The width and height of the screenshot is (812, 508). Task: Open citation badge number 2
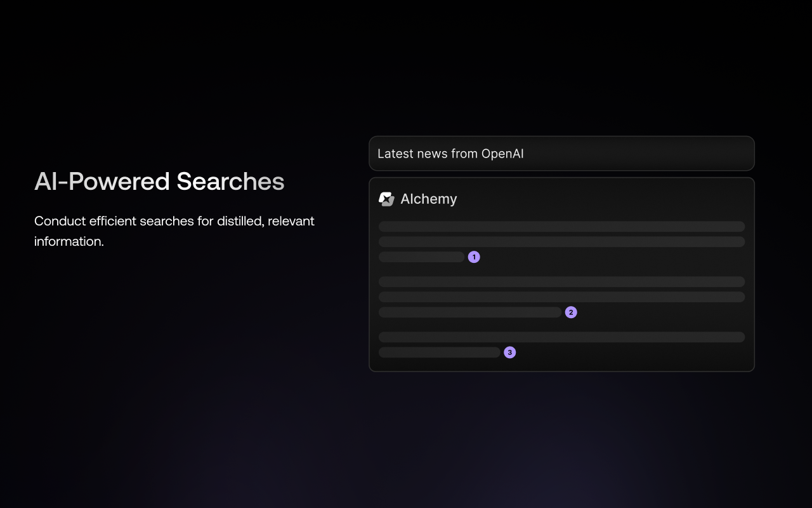coord(571,312)
